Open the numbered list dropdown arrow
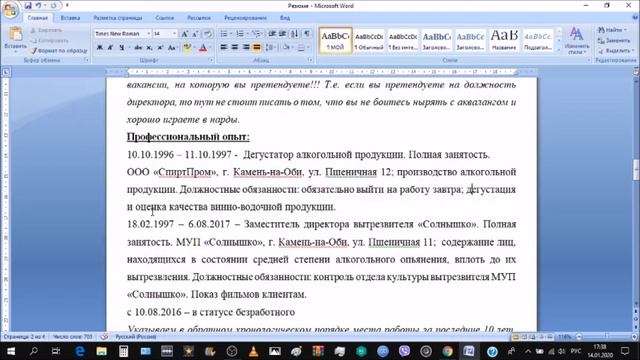 pyautogui.click(x=247, y=34)
